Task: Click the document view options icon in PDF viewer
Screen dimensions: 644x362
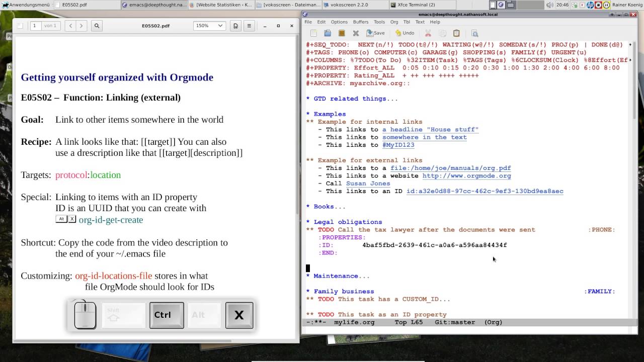Action: point(235,26)
